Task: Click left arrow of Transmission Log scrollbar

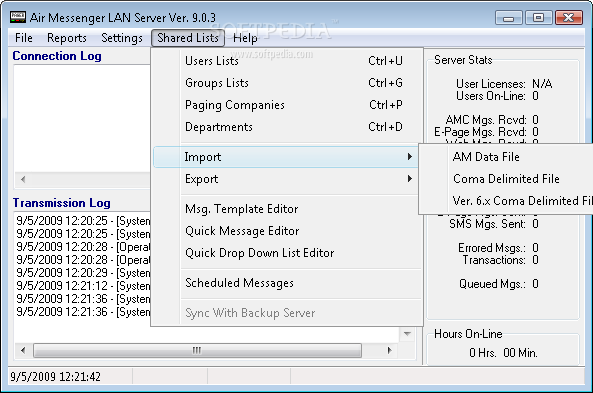Action: (23, 350)
